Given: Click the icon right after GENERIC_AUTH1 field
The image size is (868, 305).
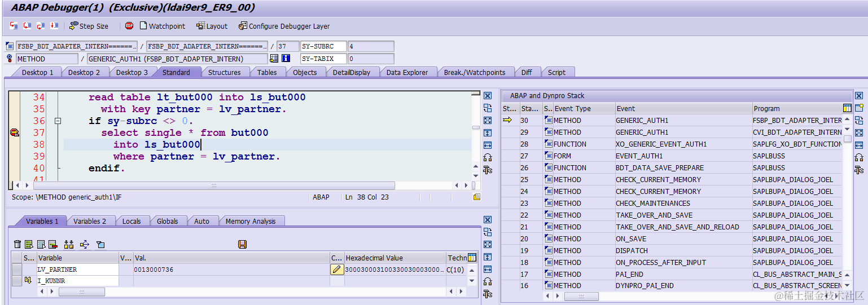Looking at the screenshot, I should [x=274, y=58].
